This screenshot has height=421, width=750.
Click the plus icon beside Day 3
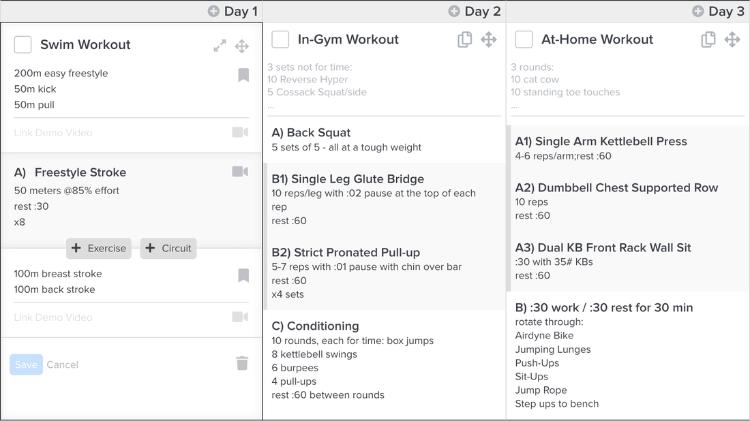698,11
